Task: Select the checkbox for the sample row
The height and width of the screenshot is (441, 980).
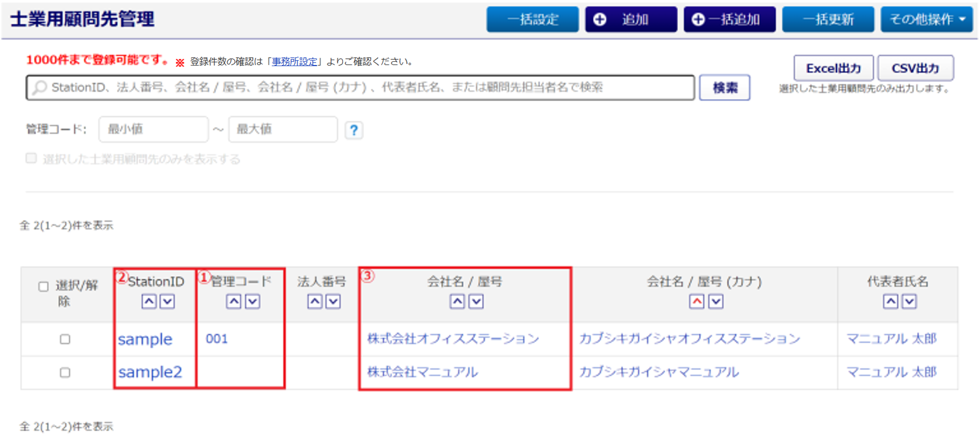Action: click(x=65, y=339)
